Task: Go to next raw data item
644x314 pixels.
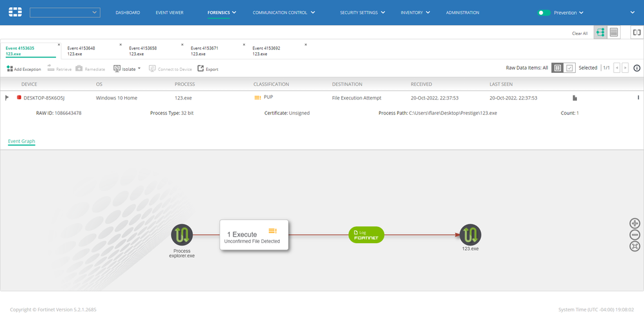Action: [625, 68]
